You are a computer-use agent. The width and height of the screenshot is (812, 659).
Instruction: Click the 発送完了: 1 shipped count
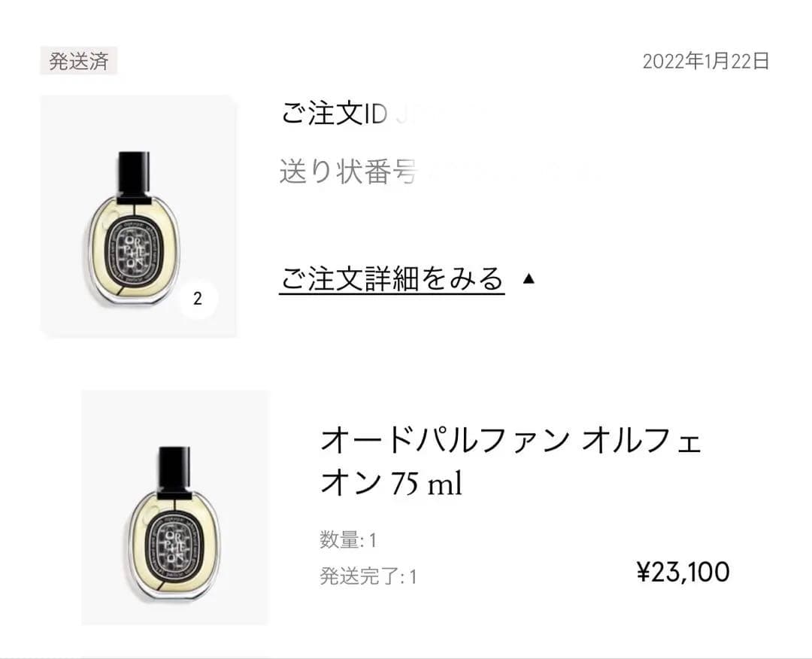tap(366, 575)
